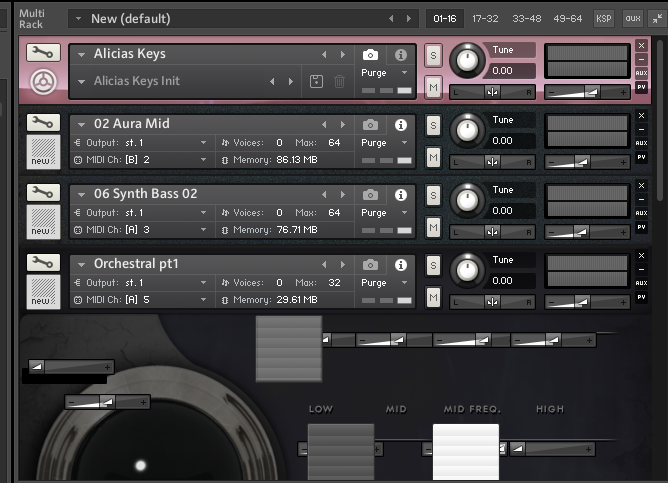Load next multi in the Multi Rack header
Viewport: 668px width, 483px height.
(409, 19)
